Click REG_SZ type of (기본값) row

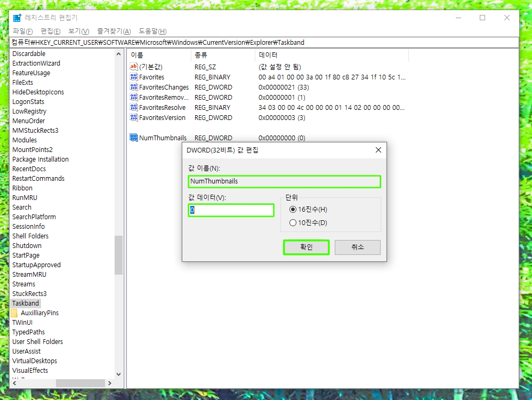pyautogui.click(x=205, y=67)
